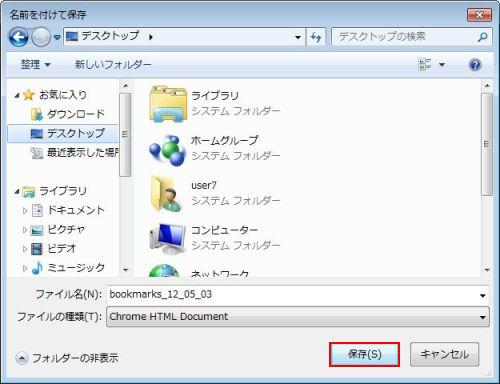500x384 pixels.
Task: Click the file list scrollbar thumb
Action: click(x=487, y=144)
